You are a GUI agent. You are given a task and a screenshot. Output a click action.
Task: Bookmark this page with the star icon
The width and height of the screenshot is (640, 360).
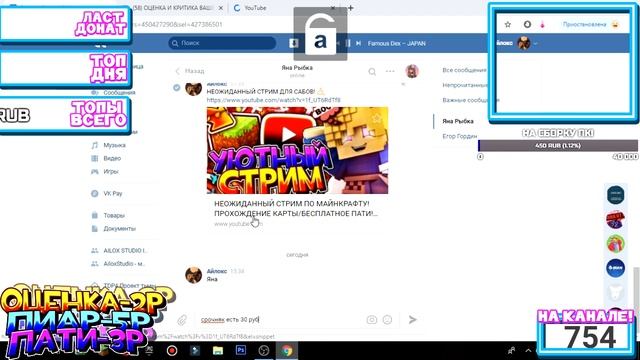pos(508,24)
